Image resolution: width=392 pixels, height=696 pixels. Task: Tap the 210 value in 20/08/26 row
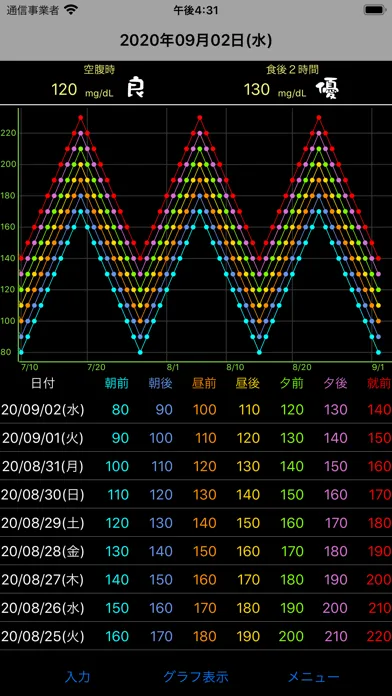click(379, 608)
